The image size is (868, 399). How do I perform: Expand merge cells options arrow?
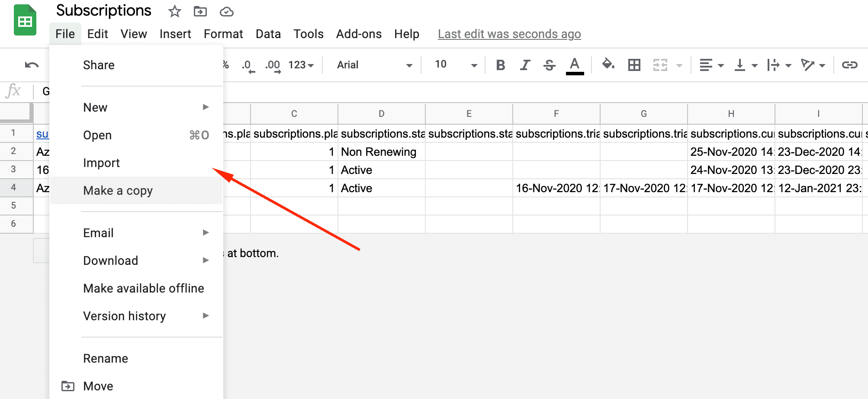point(679,65)
